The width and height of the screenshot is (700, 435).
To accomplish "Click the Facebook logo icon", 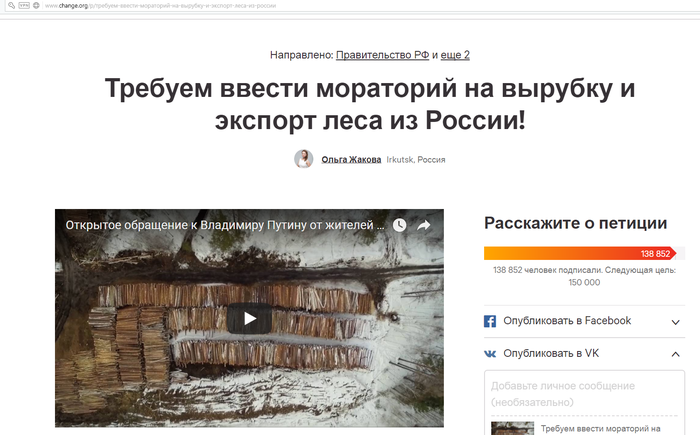I will [490, 321].
